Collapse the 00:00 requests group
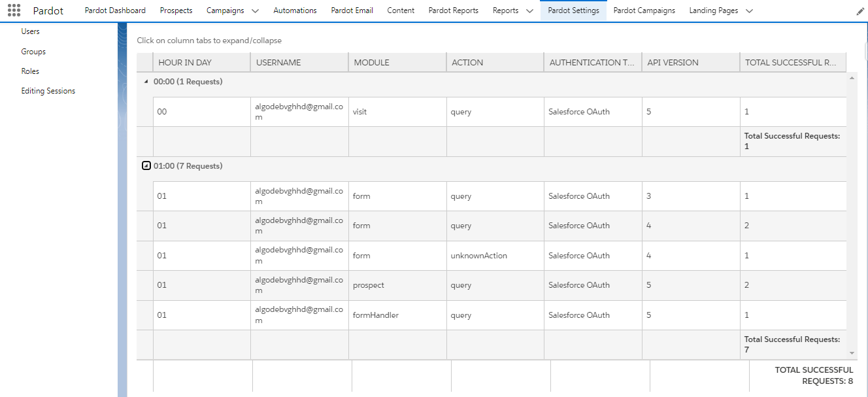The height and width of the screenshot is (397, 868). (x=146, y=82)
